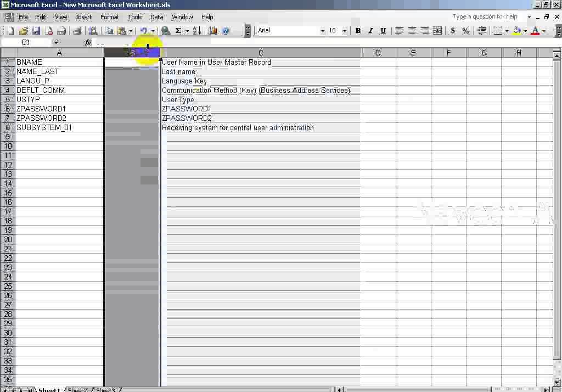The height and width of the screenshot is (392, 562).
Task: Sort ascending with the A-Z icon
Action: [x=197, y=31]
